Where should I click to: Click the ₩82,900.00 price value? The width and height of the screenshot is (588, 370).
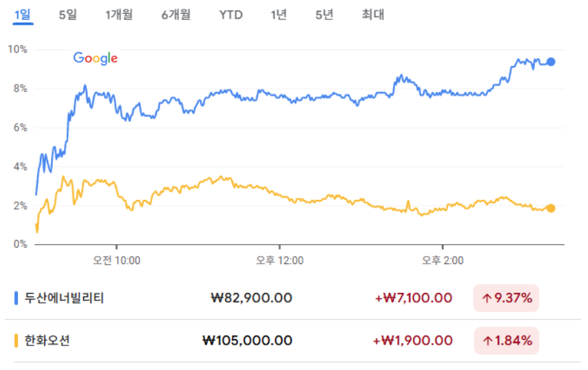(251, 298)
